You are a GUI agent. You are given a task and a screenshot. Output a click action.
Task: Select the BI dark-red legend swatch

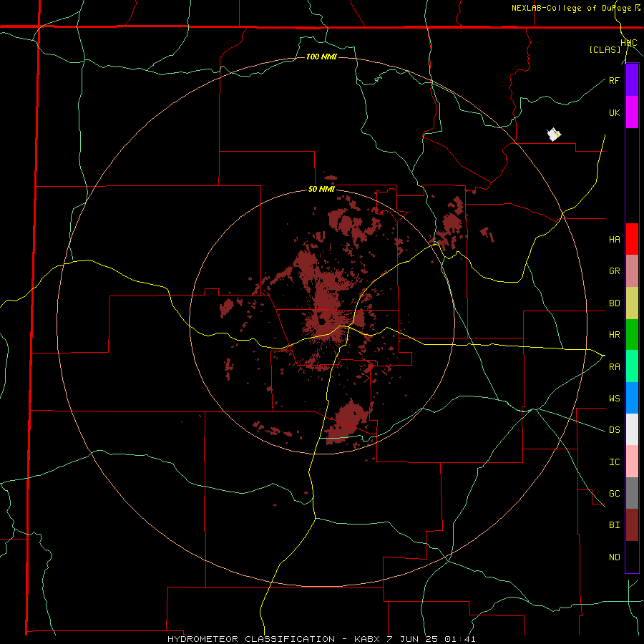click(x=632, y=525)
